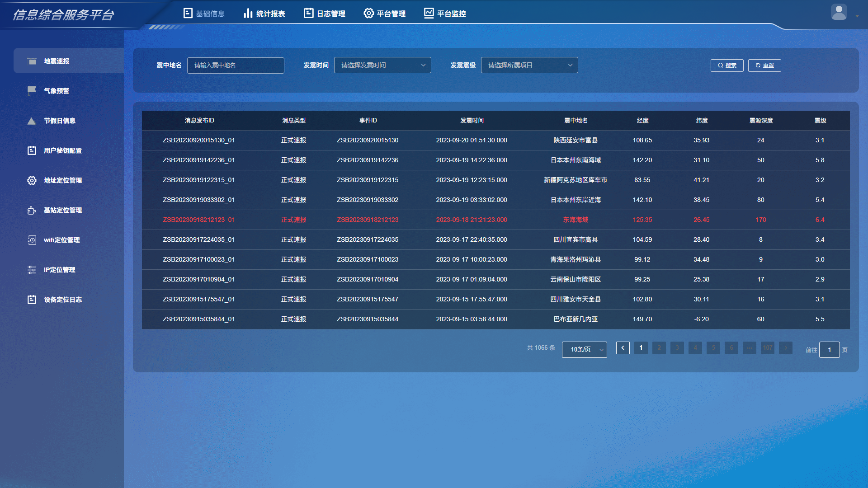The image size is (868, 488).
Task: Click the 地址定位管理 gear icon
Action: pyautogui.click(x=32, y=180)
